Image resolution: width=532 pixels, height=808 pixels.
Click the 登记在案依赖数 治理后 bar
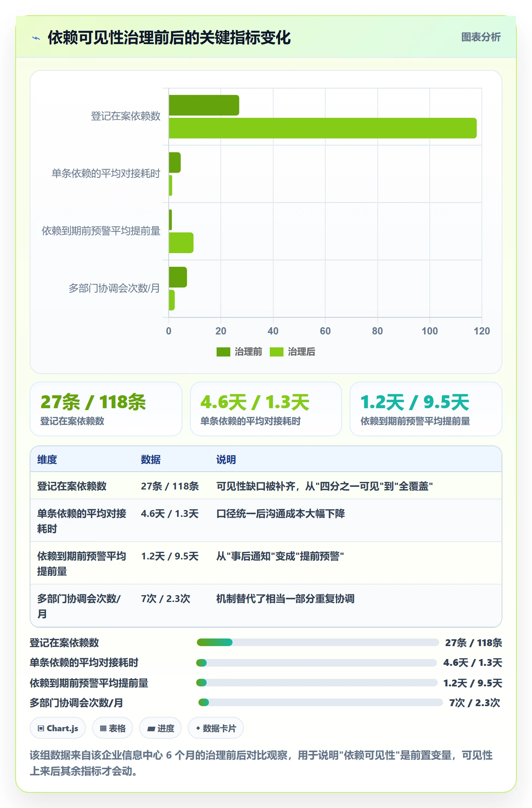click(x=323, y=128)
